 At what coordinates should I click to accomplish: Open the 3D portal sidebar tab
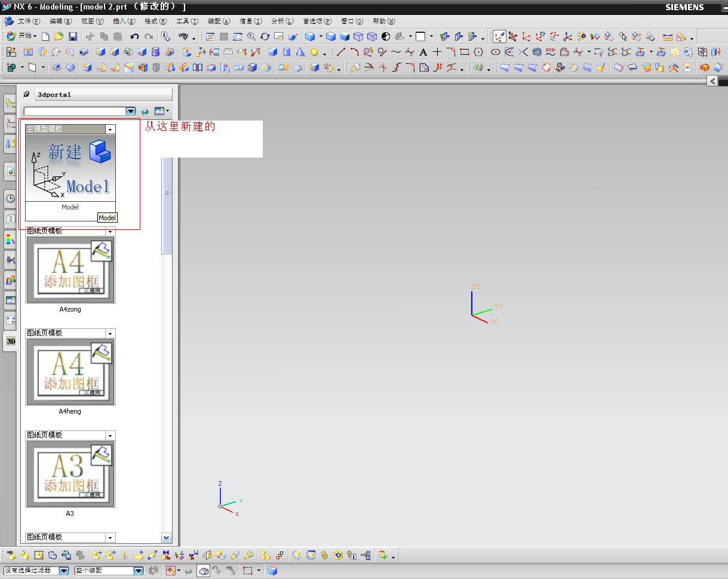click(x=10, y=341)
